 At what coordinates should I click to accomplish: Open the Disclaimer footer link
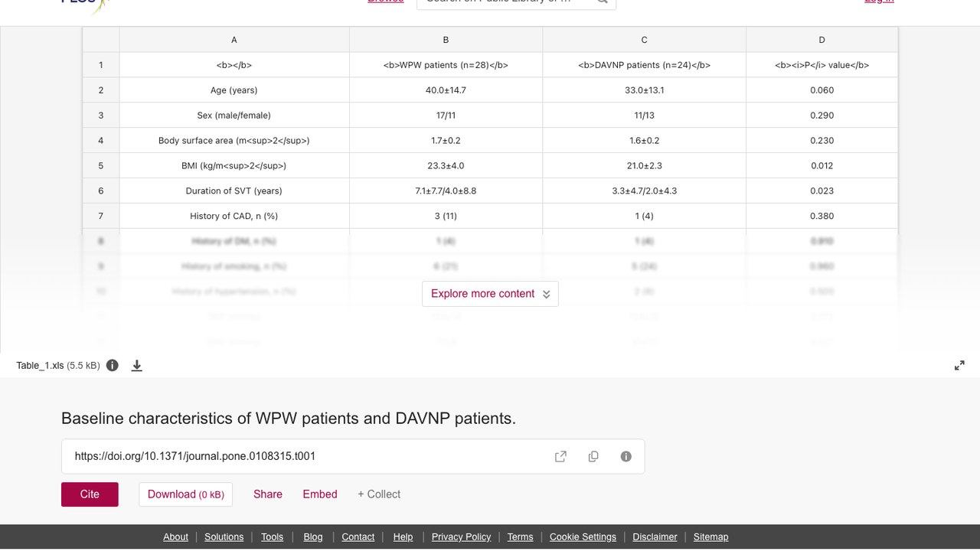click(x=655, y=536)
